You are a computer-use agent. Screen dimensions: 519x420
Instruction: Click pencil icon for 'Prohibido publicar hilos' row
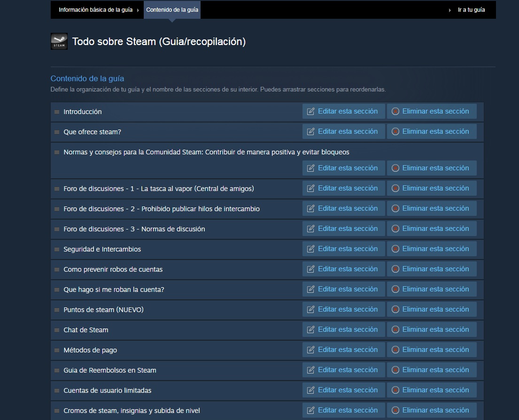coord(310,208)
